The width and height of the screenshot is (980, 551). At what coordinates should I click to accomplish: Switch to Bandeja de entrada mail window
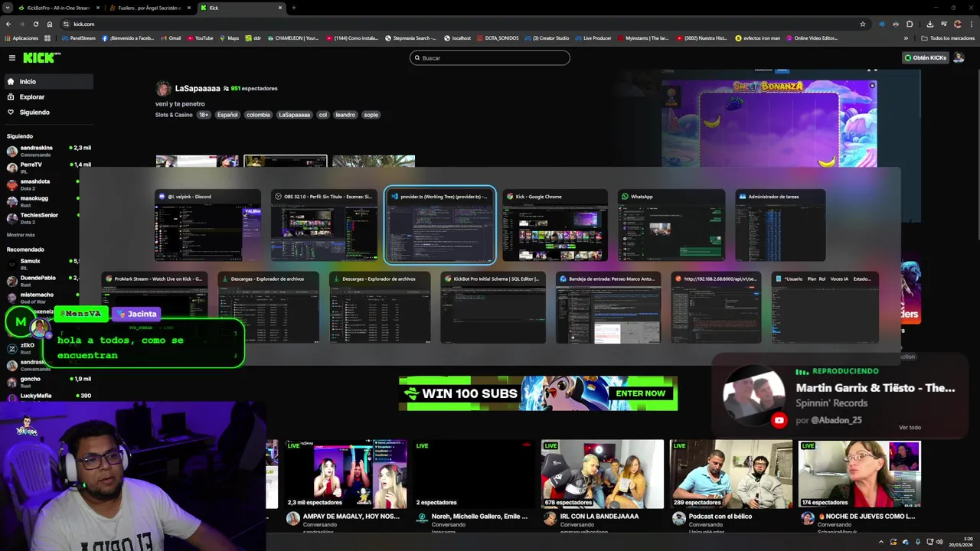(609, 308)
